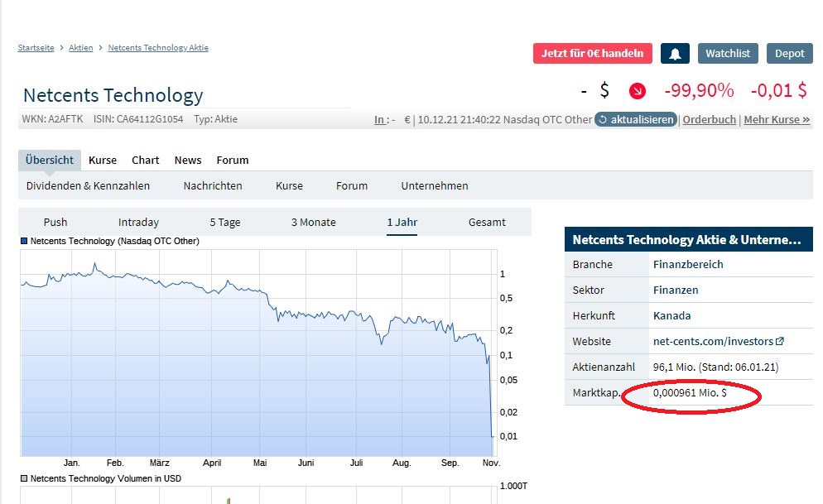
Task: Switch chart to Intraday view
Action: pos(138,222)
